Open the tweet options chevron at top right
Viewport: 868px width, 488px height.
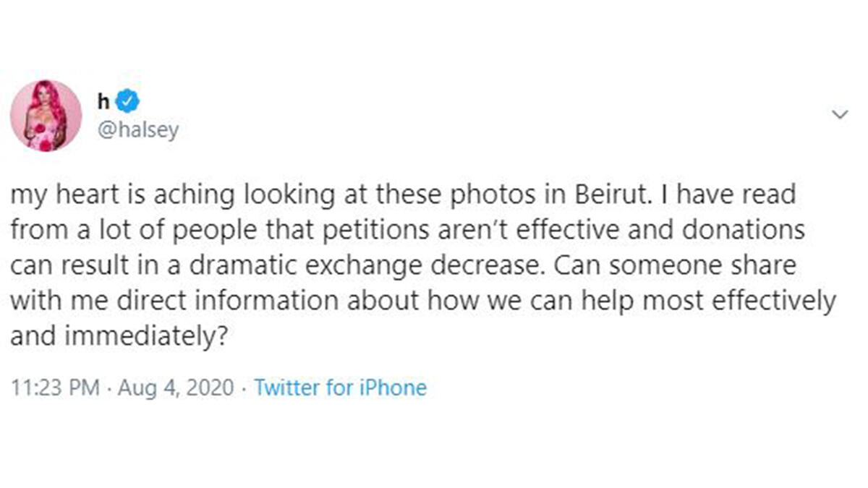[839, 114]
